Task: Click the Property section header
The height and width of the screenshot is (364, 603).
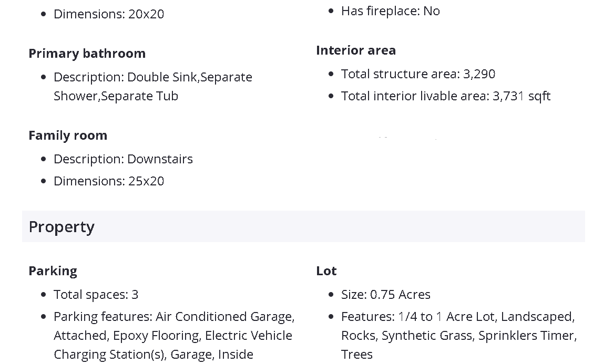Action: point(62,227)
